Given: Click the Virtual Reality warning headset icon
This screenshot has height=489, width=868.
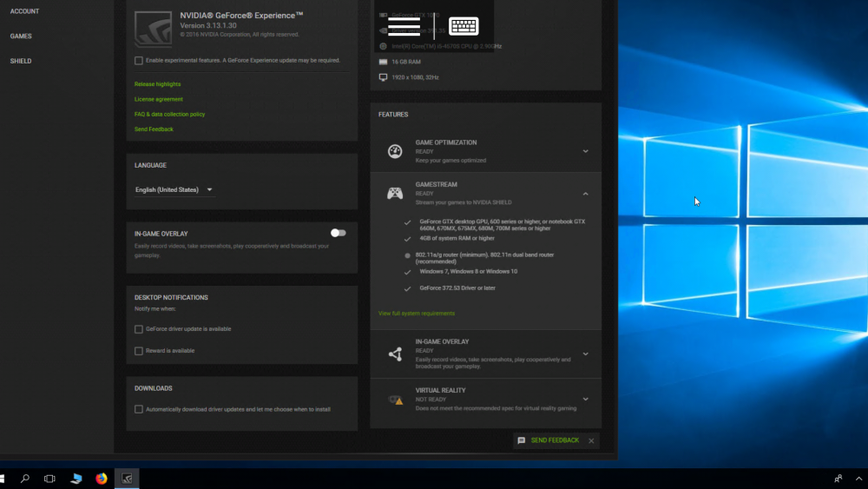Looking at the screenshot, I should click(395, 400).
